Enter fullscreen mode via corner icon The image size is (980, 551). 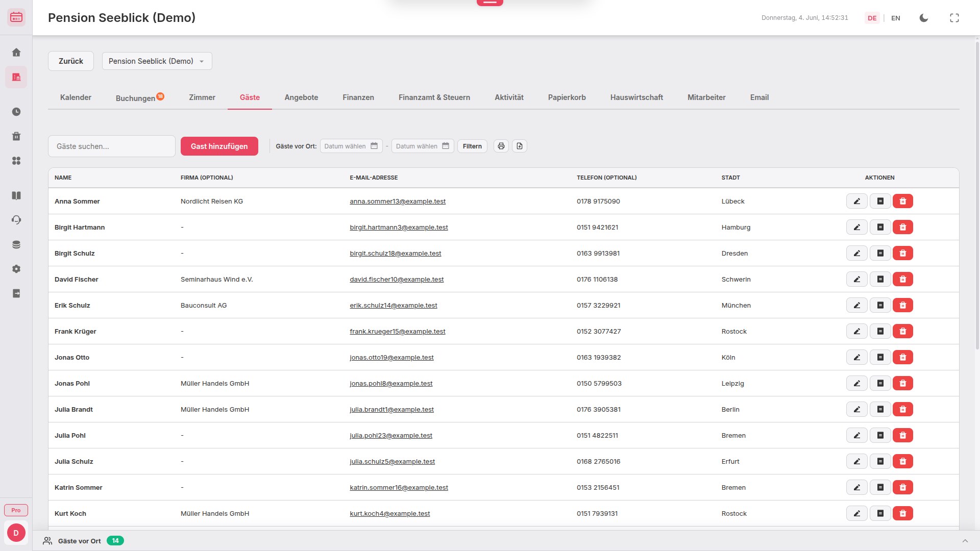point(954,18)
